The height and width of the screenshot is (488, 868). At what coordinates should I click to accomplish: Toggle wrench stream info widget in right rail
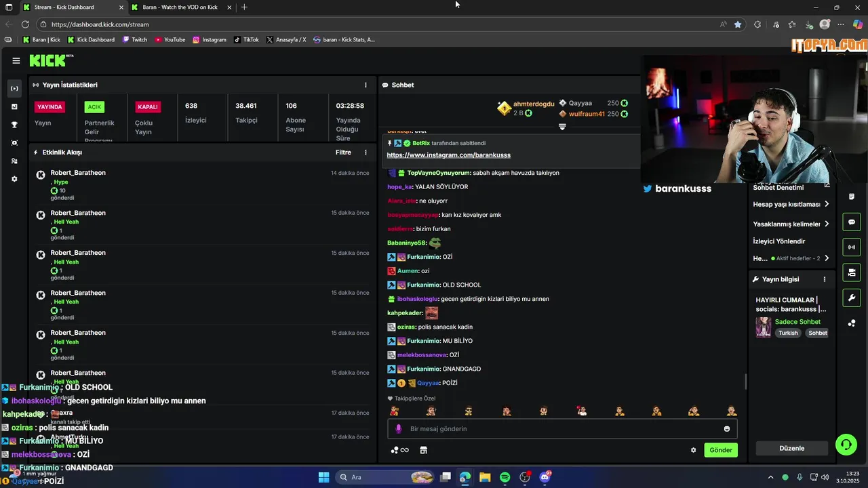[x=852, y=298]
